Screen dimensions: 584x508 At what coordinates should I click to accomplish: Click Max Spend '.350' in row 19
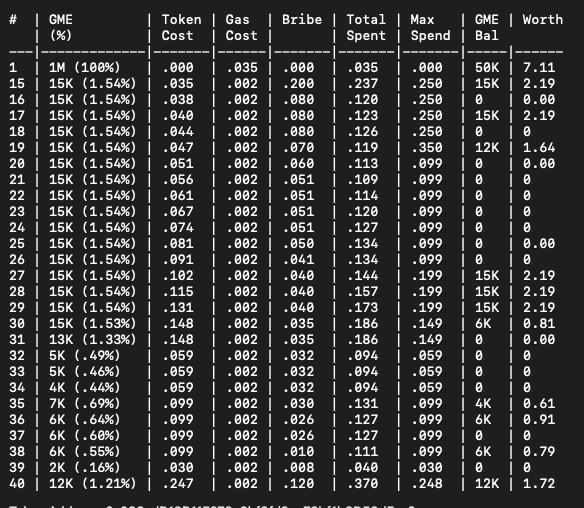pos(426,147)
